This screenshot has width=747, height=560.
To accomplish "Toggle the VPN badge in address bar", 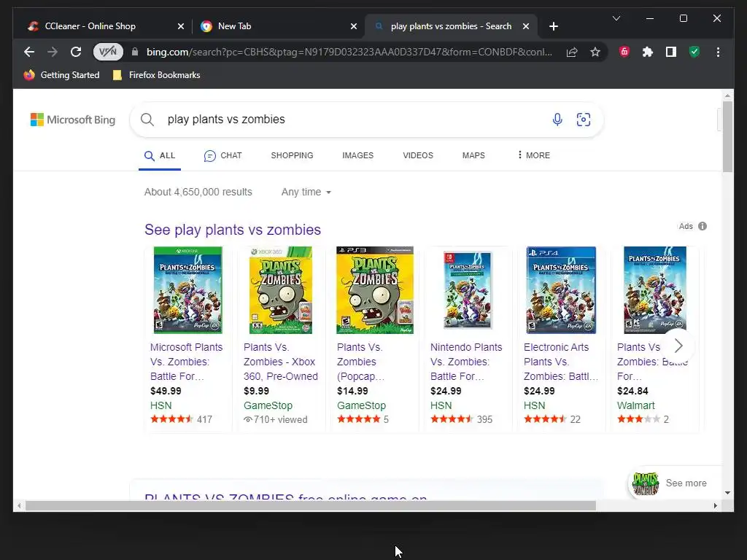I will click(x=108, y=52).
